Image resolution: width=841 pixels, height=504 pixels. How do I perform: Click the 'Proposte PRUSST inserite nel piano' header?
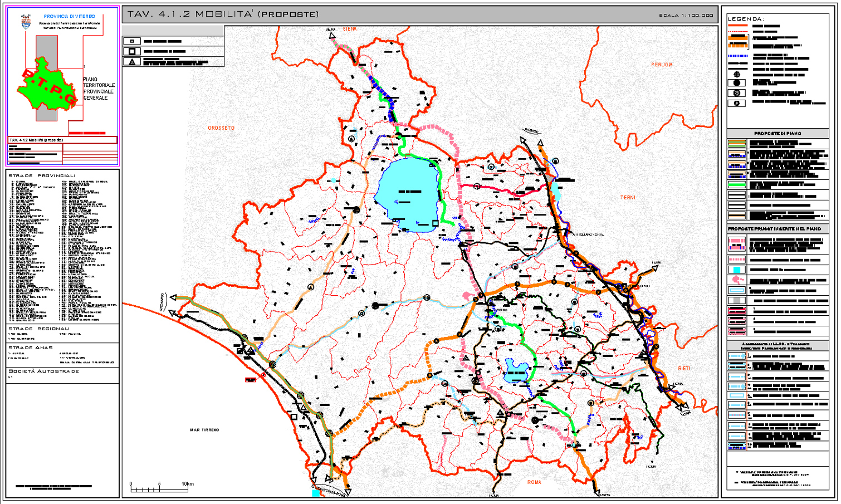click(x=778, y=229)
